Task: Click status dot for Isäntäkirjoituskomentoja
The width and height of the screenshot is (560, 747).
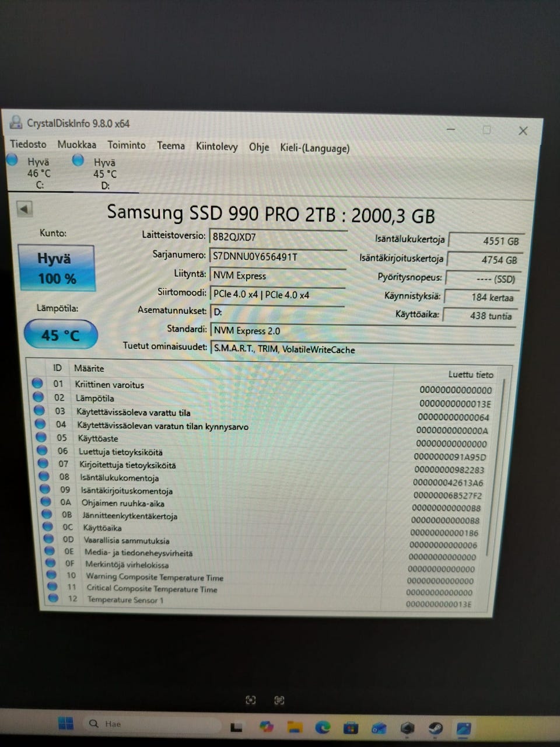Action: click(x=46, y=489)
